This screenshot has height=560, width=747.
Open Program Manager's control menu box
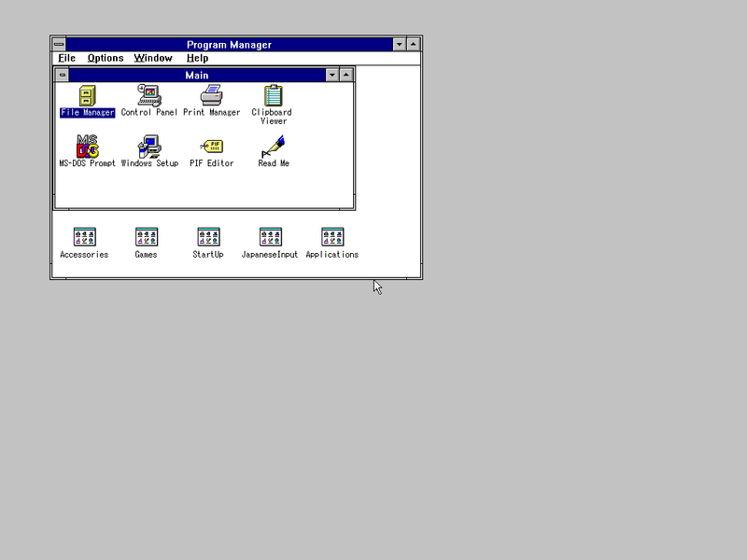coord(59,44)
